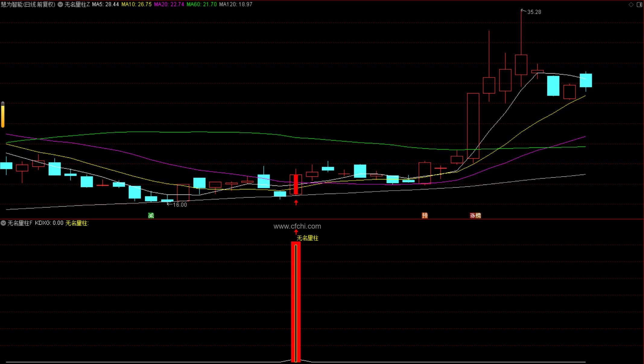
Task: Open main chart indicator dropdown 无名量柱Z
Action: click(x=60, y=5)
